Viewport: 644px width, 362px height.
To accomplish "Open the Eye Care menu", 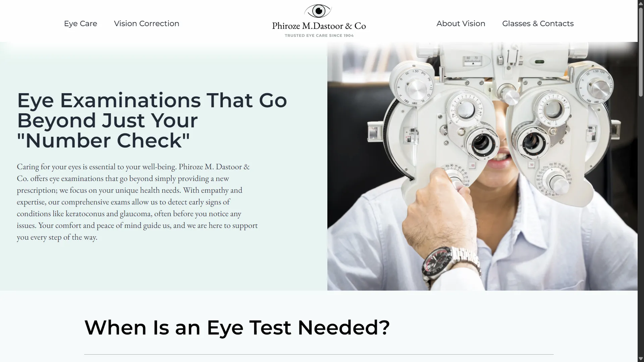I will point(80,23).
